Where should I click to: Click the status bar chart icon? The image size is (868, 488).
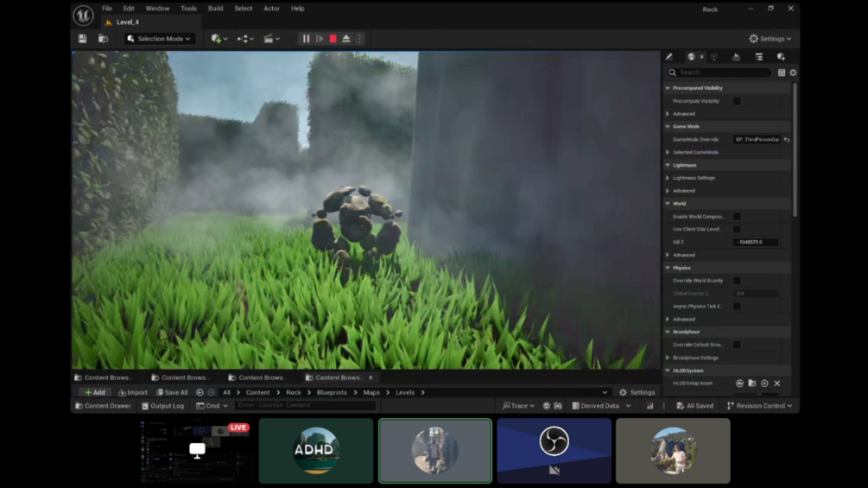pyautogui.click(x=649, y=406)
